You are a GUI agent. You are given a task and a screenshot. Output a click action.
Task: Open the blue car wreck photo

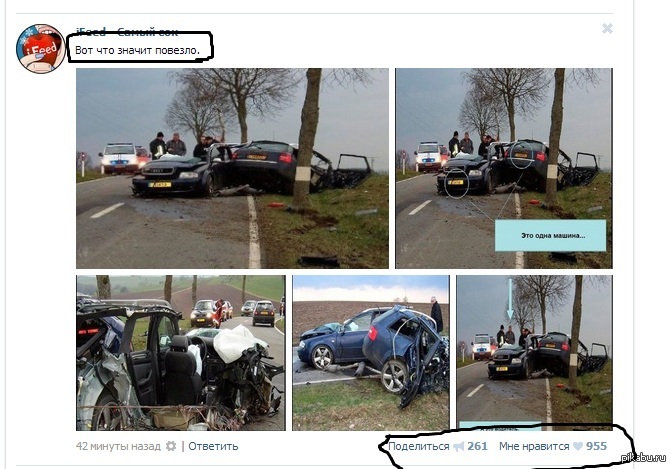coord(371,353)
